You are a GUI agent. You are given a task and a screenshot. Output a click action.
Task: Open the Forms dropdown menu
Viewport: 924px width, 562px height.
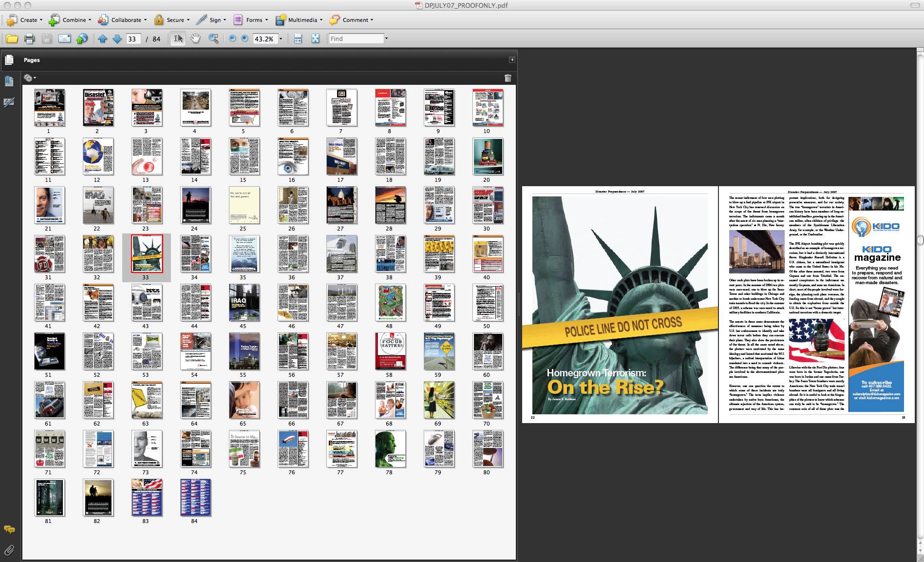(250, 20)
